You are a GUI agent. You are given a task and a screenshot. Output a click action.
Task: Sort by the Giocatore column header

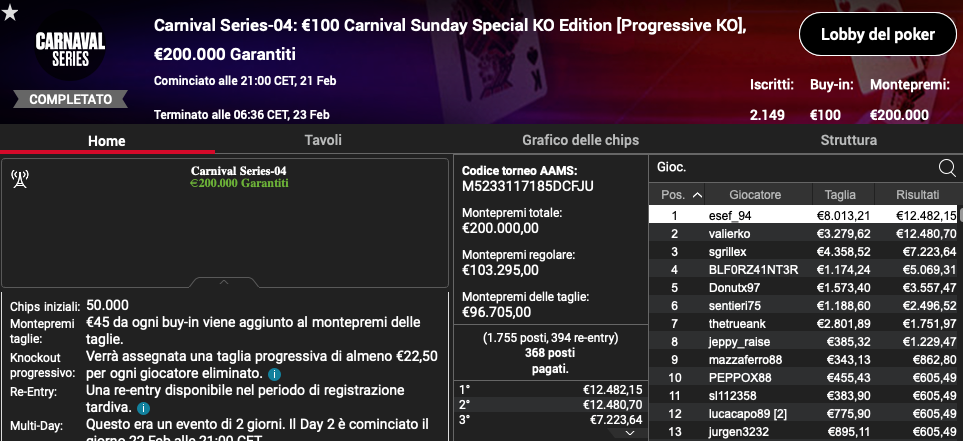point(755,195)
